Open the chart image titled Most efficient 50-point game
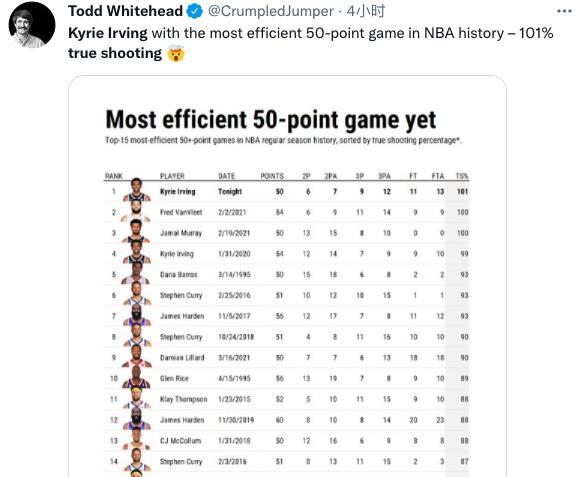 (x=287, y=276)
